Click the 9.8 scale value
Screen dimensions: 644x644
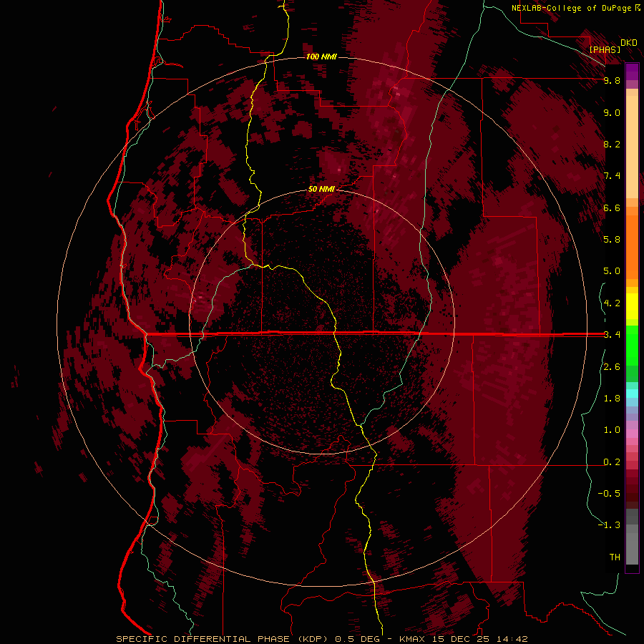coord(612,80)
